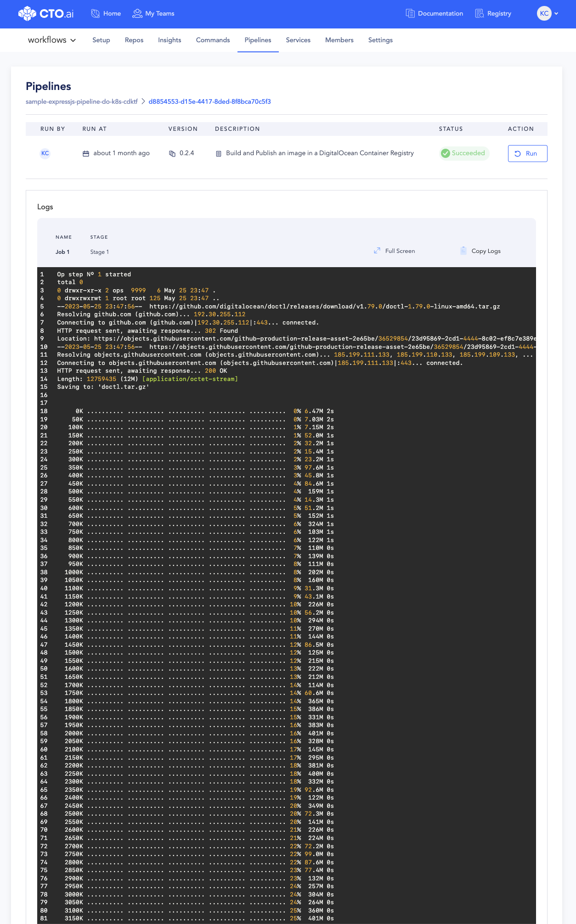The width and height of the screenshot is (576, 924).
Task: Click the My Teams people icon
Action: pos(137,14)
